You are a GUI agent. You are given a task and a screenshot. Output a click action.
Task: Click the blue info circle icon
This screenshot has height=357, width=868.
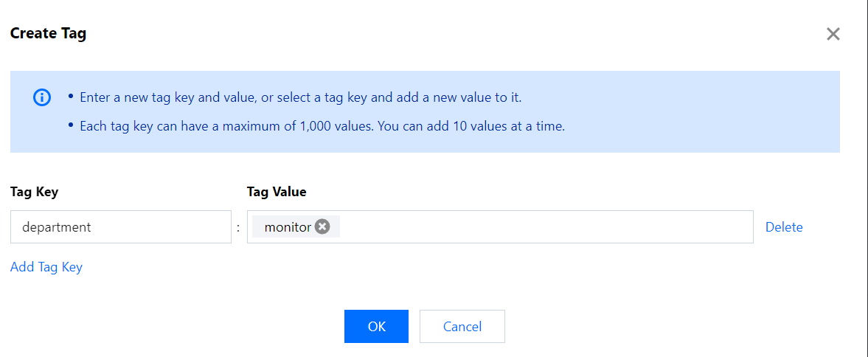click(42, 97)
